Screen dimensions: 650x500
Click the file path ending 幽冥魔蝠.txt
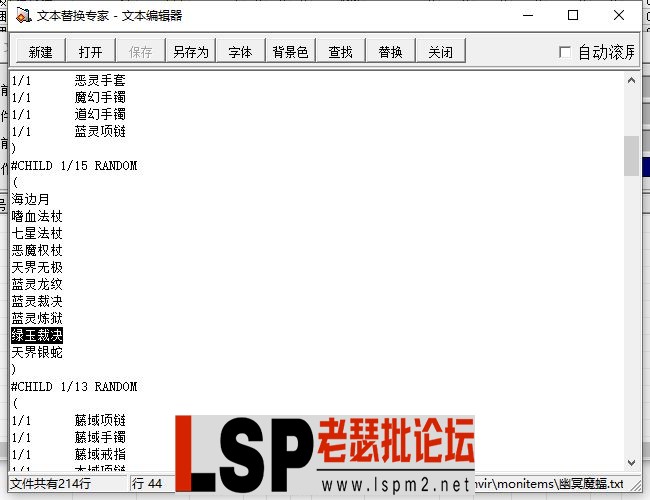(549, 483)
